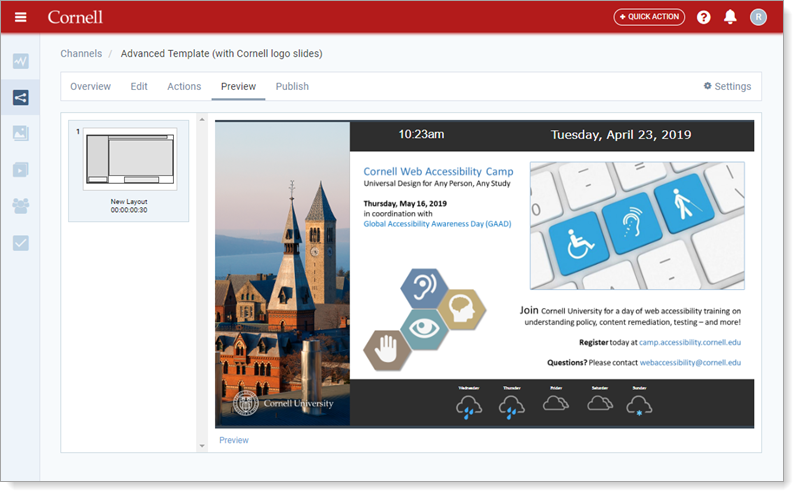Open the image library sidebar icon
The width and height of the screenshot is (799, 497).
20,134
